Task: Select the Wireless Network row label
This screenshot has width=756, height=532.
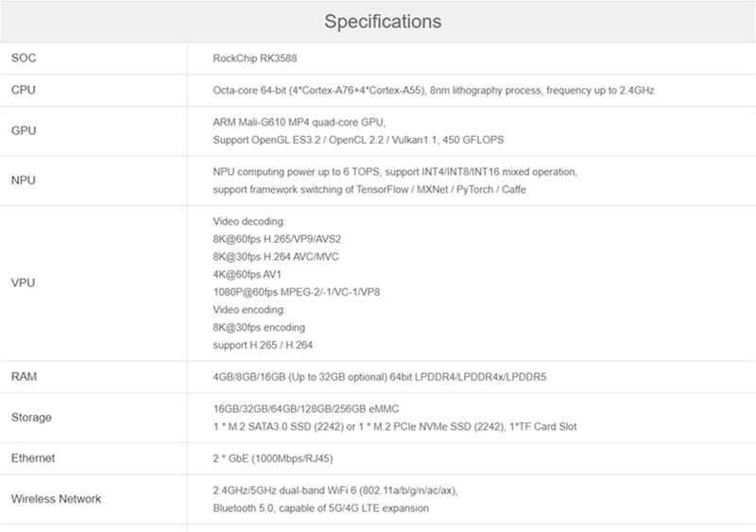Action: [x=57, y=499]
